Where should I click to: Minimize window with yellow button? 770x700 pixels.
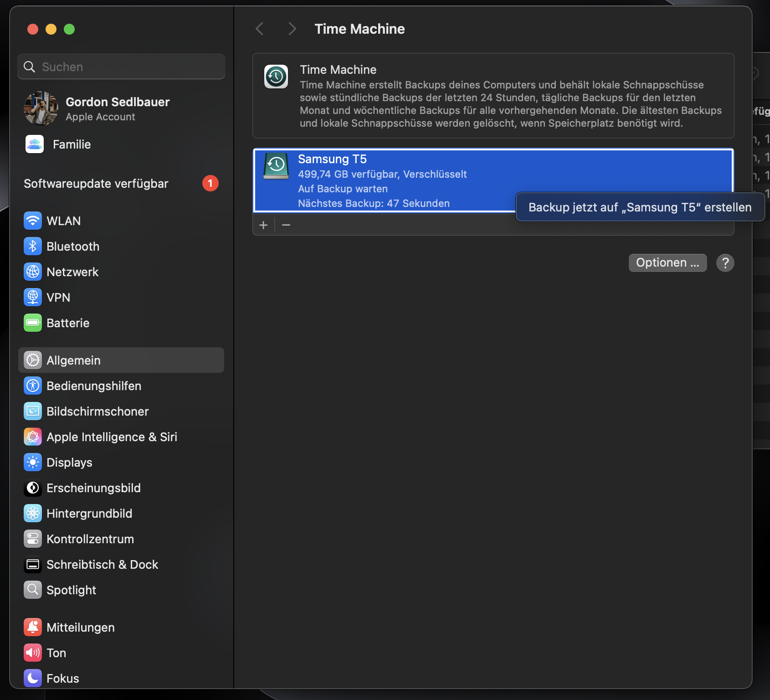(51, 29)
